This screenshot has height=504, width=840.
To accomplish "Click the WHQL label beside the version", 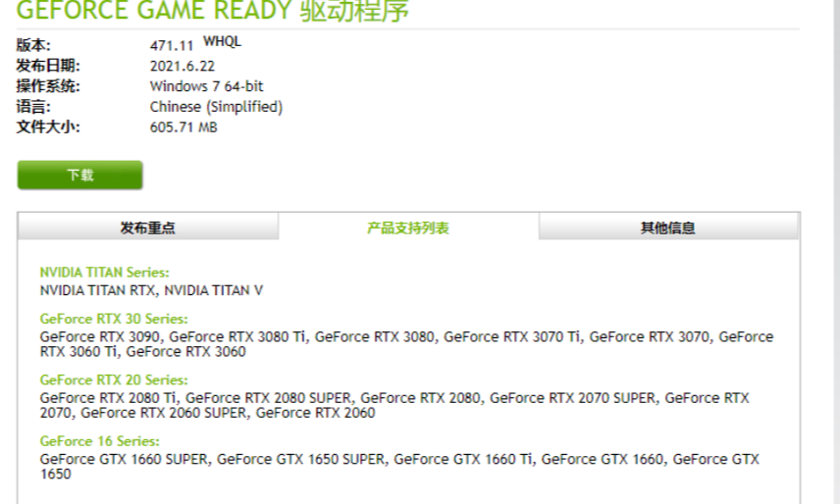I will [222, 42].
